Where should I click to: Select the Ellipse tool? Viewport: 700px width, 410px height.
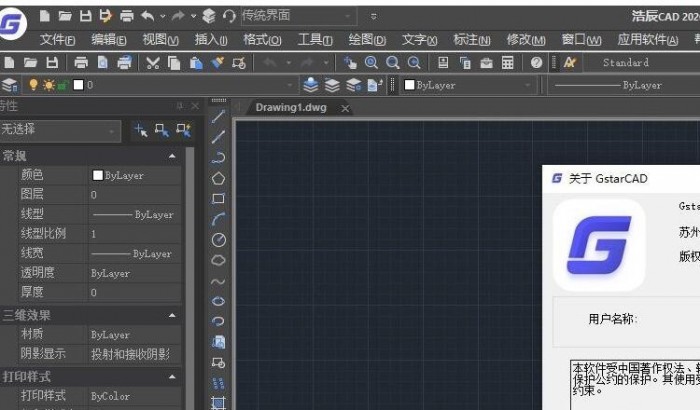coord(218,301)
